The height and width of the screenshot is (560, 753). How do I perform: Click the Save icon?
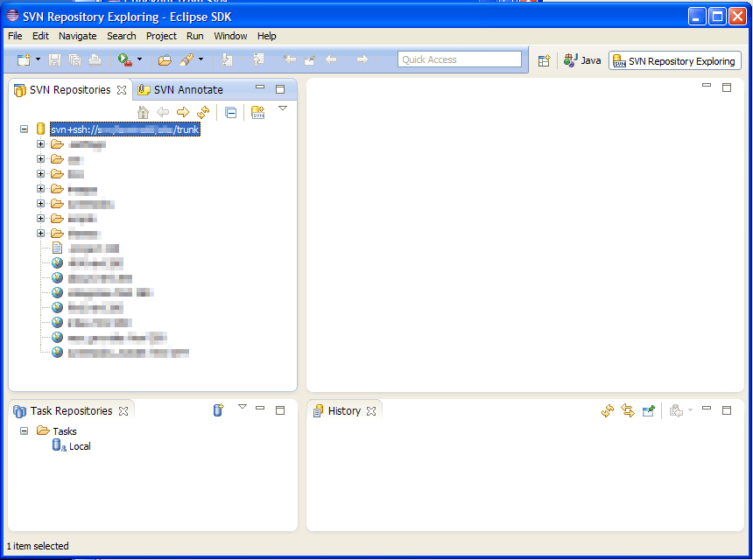pos(54,59)
